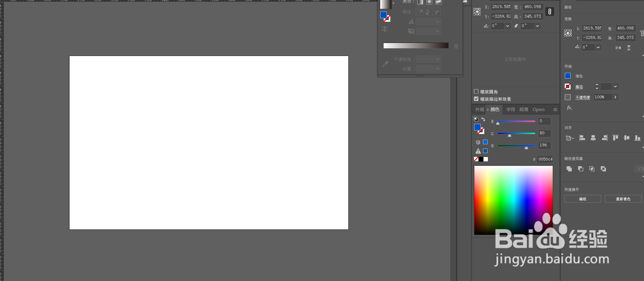Switch to the Open tab

[539, 110]
